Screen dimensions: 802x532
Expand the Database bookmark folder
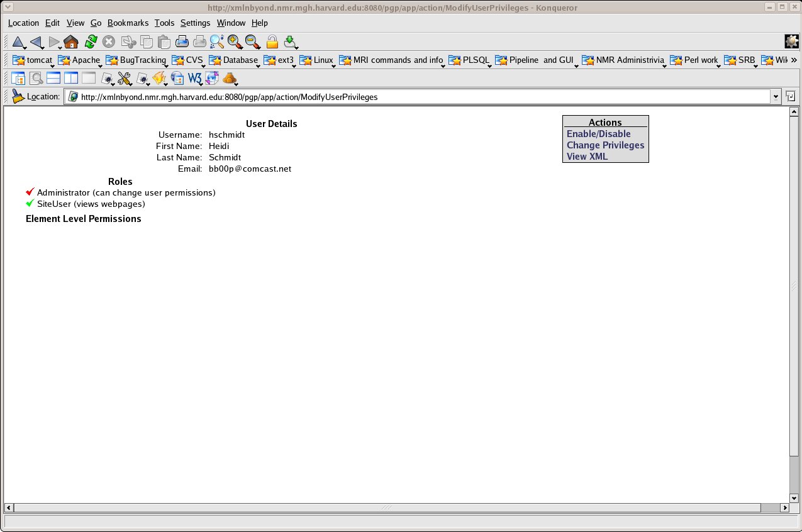click(x=233, y=60)
